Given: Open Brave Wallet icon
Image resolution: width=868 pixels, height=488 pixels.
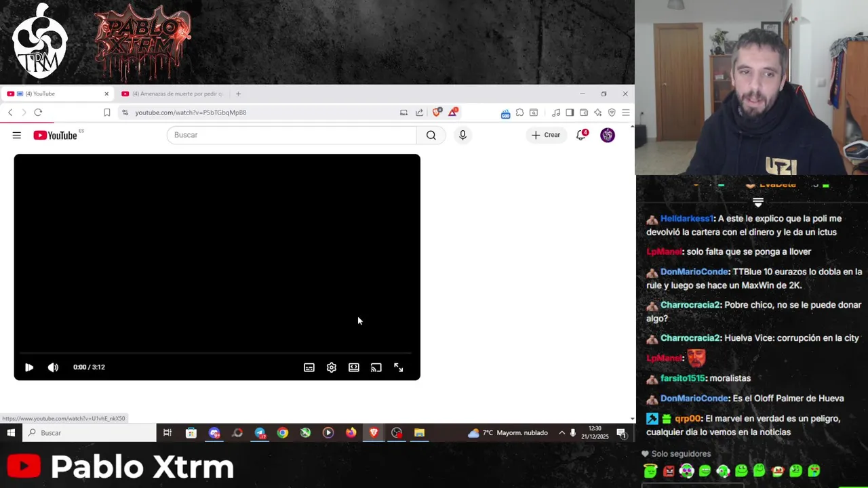Looking at the screenshot, I should click(x=584, y=113).
